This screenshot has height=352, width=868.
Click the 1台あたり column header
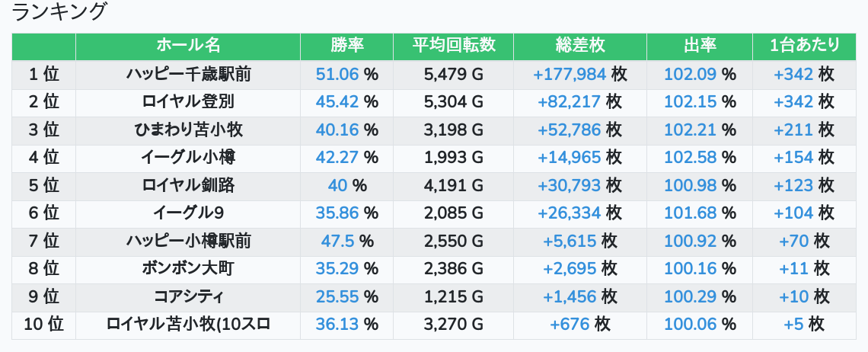pos(804,46)
